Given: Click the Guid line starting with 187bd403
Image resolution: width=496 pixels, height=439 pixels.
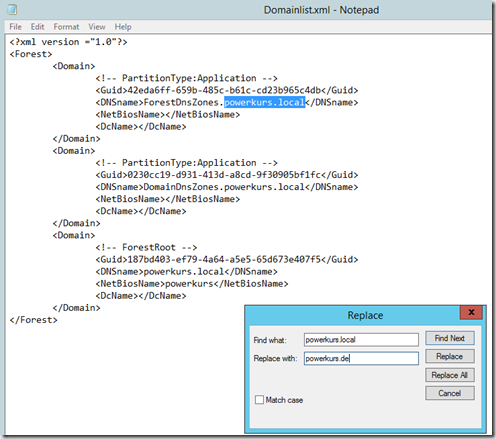Looking at the screenshot, I should click(227, 260).
